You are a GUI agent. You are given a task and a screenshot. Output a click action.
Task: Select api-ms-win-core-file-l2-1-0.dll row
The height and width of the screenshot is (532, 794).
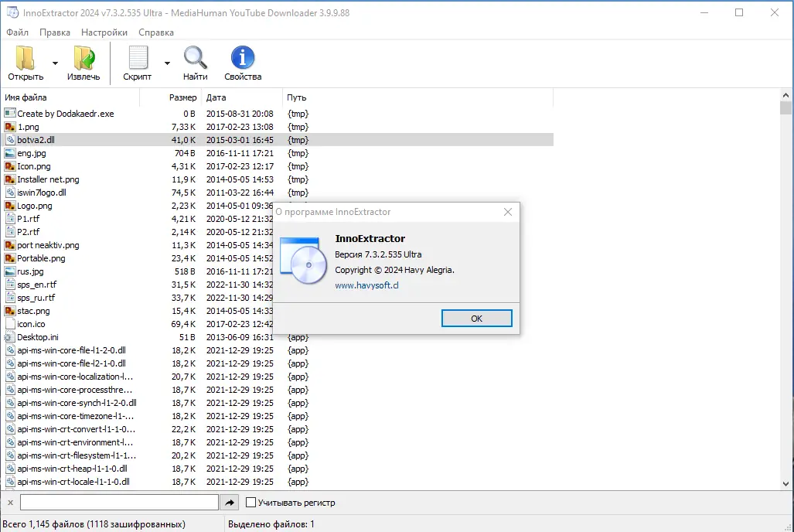278,363
